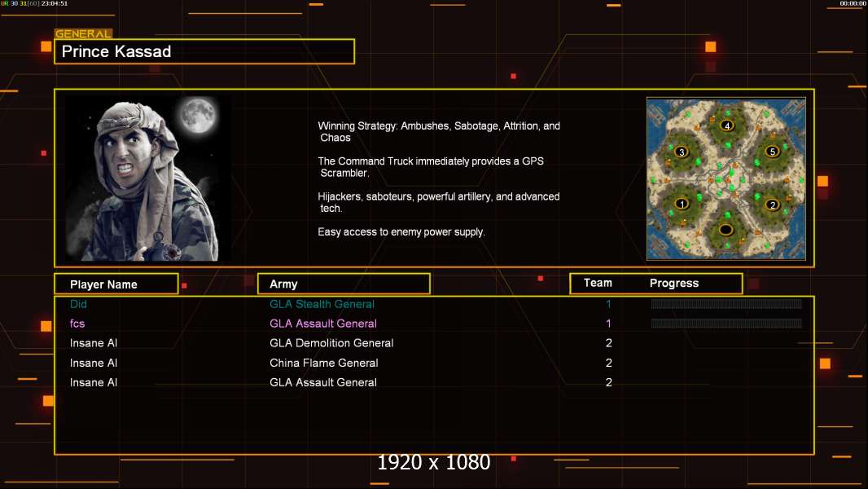Screen dimensions: 868x489
Task: Select start position 5 on the minimap
Action: [x=772, y=152]
